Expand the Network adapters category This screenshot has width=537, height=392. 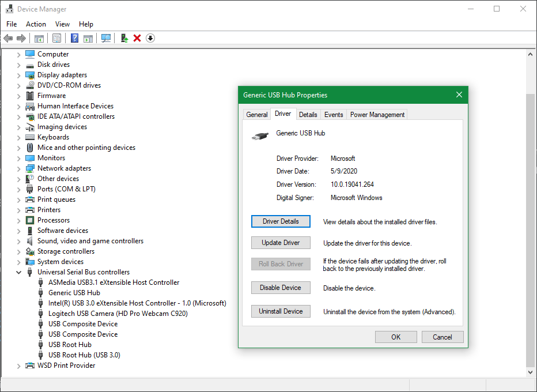pyautogui.click(x=18, y=168)
